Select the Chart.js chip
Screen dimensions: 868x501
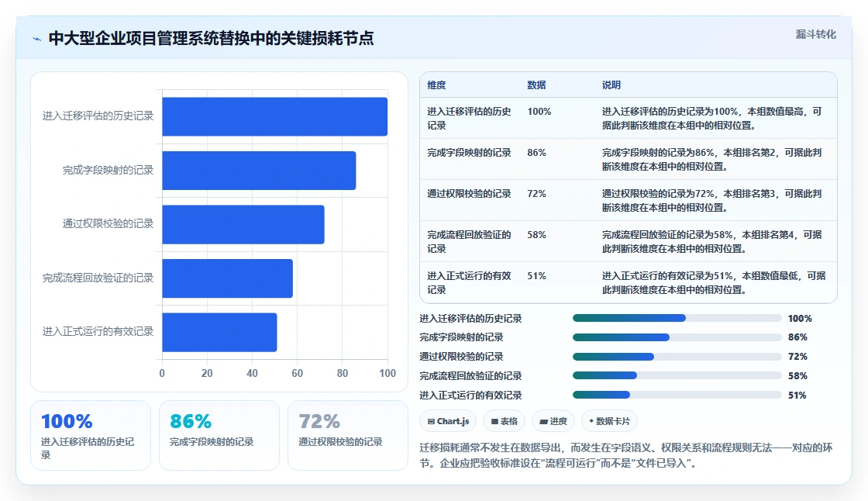point(449,421)
